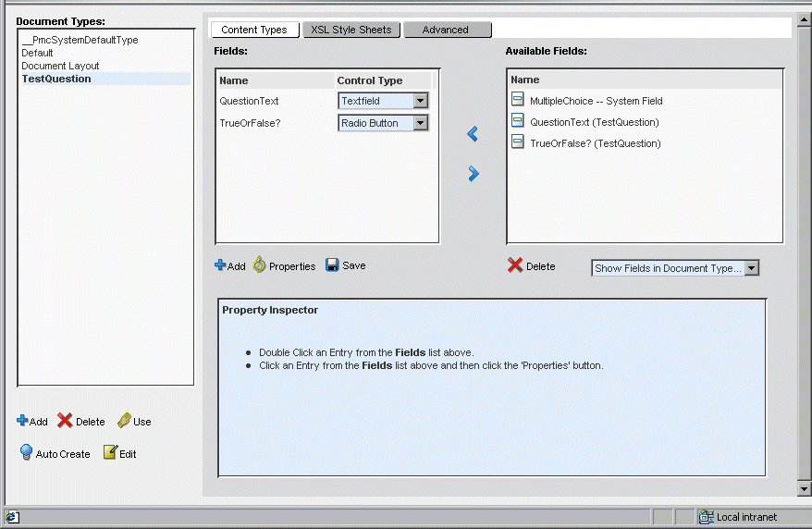
Task: Click the Delete label under Available Fields
Action: tap(541, 266)
